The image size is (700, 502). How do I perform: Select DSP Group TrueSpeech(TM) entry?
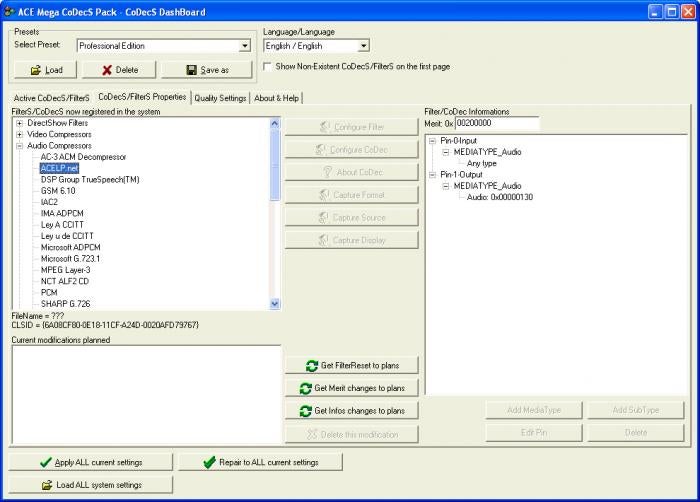click(x=90, y=180)
